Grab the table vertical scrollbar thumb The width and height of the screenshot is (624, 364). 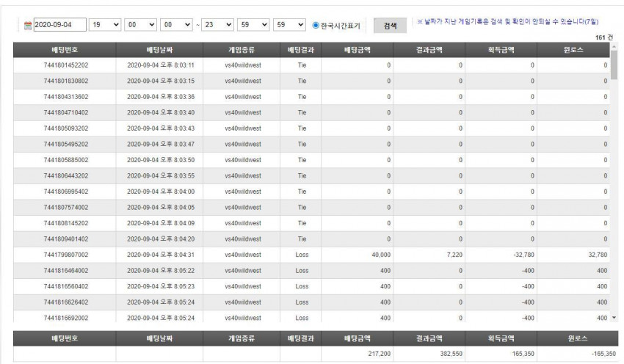(614, 65)
